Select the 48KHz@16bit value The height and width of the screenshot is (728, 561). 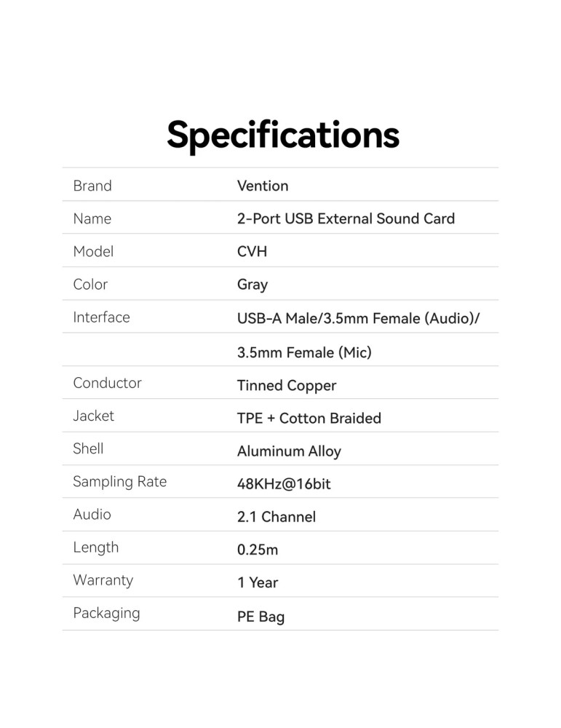pyautogui.click(x=284, y=484)
